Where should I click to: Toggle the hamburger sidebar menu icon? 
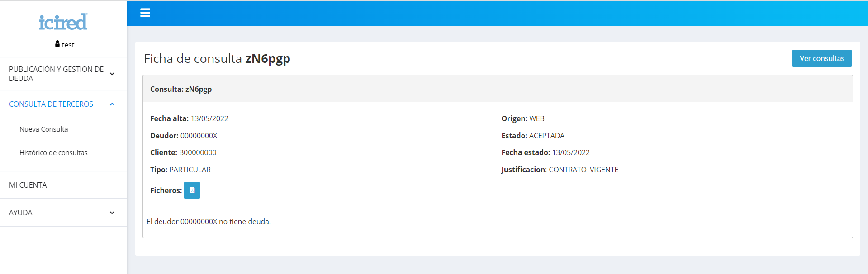(145, 13)
